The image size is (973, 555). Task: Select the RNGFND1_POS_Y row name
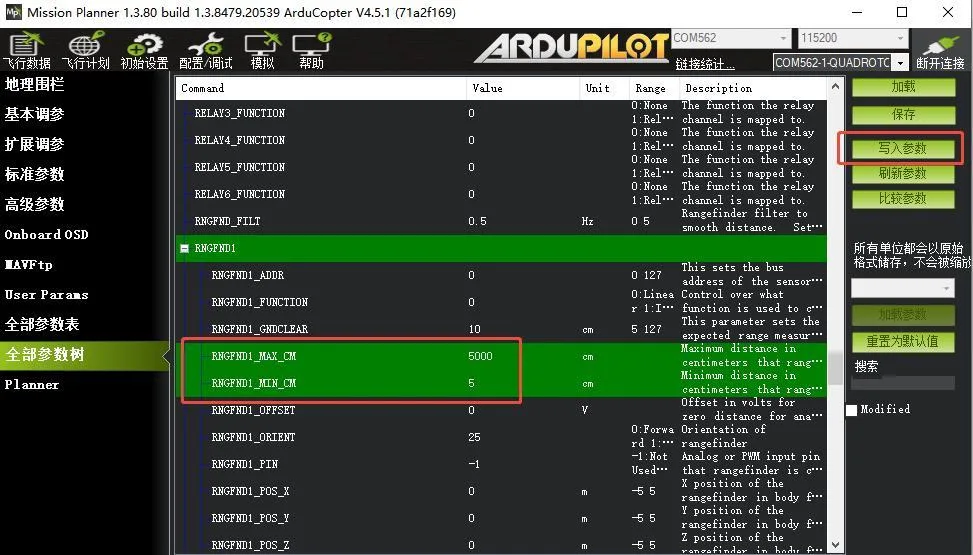250,518
